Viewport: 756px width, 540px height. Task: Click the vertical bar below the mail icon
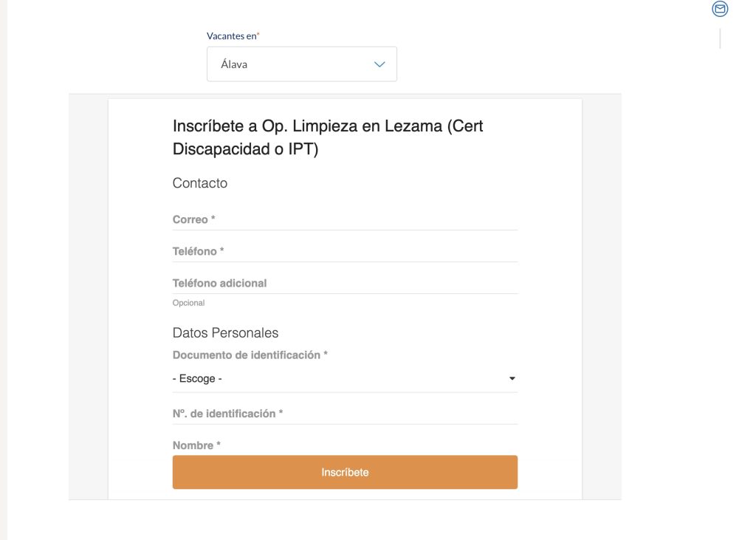coord(720,38)
